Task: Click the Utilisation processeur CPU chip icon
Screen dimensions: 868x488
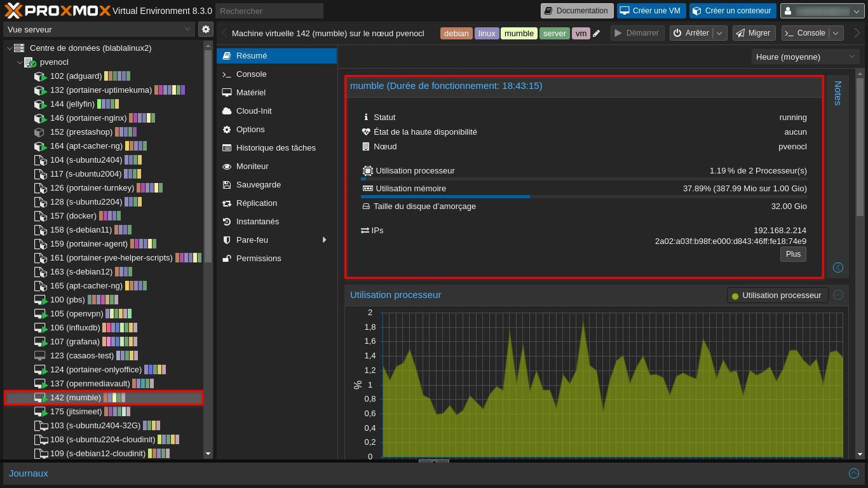Action: 367,171
